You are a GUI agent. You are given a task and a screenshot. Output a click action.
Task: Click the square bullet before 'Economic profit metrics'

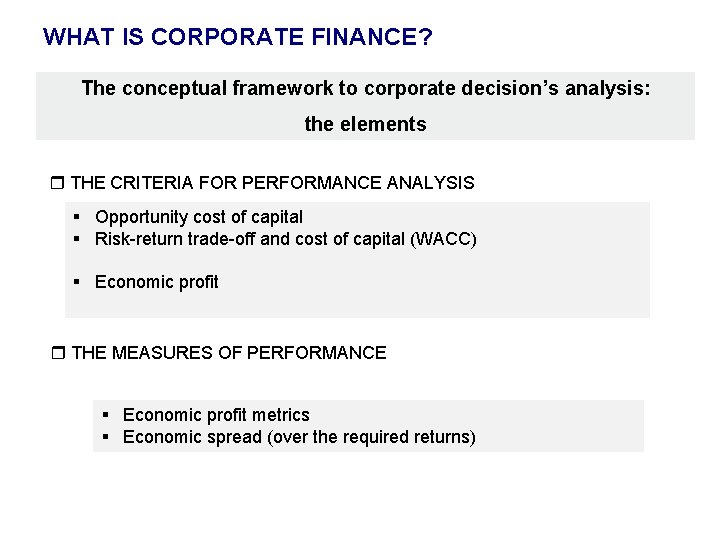(106, 415)
